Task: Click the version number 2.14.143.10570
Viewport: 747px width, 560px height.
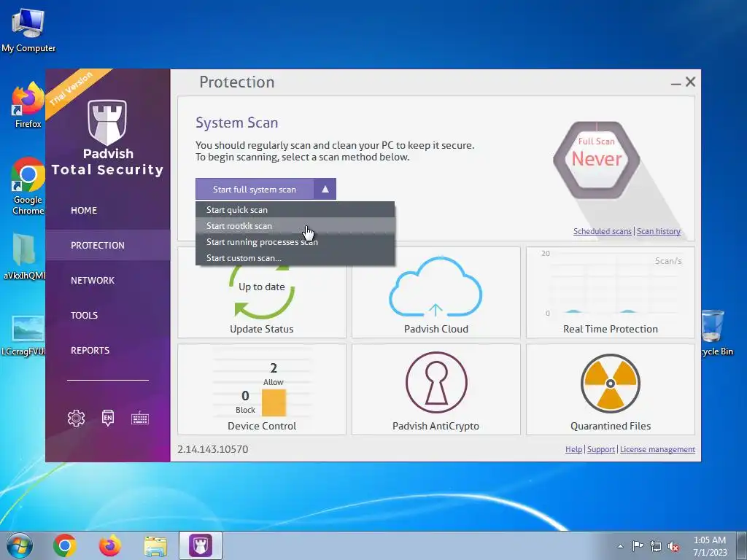Action: click(x=212, y=449)
